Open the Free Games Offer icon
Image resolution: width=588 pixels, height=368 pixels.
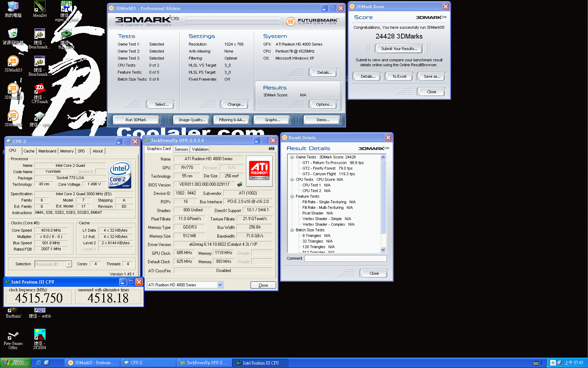[13, 340]
